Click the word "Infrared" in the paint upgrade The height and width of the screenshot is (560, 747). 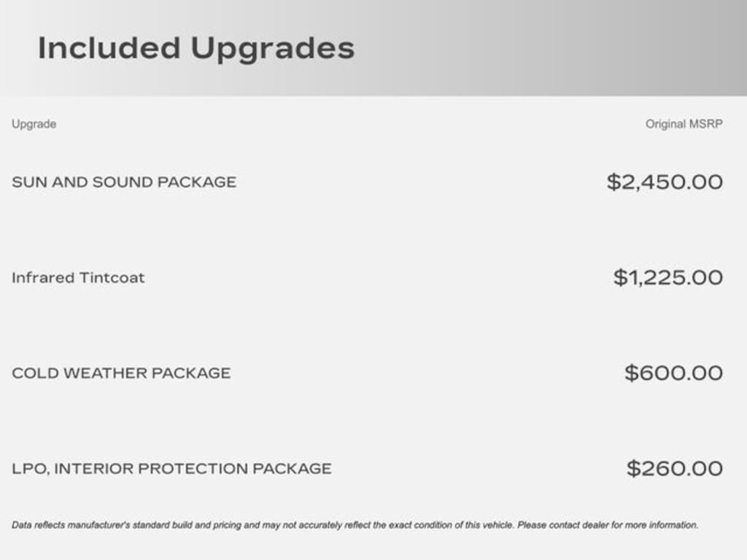point(42,278)
